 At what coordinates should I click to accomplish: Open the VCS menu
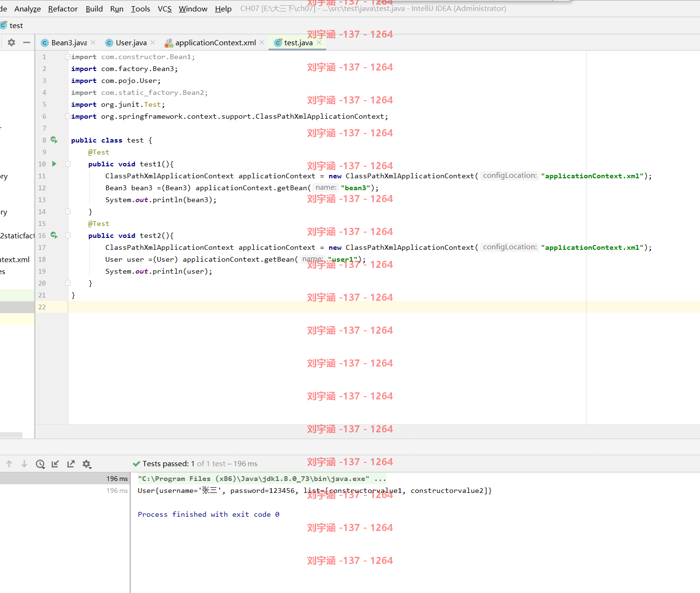click(x=165, y=9)
